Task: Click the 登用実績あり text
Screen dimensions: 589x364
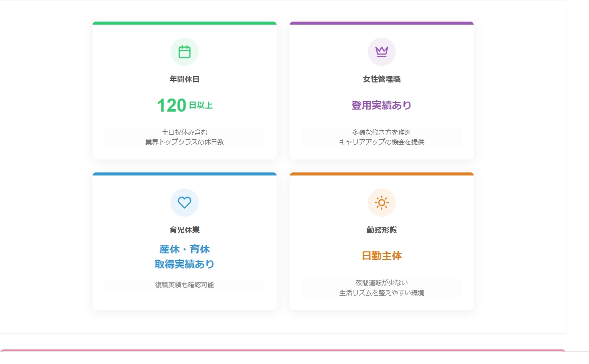Action: pyautogui.click(x=382, y=105)
